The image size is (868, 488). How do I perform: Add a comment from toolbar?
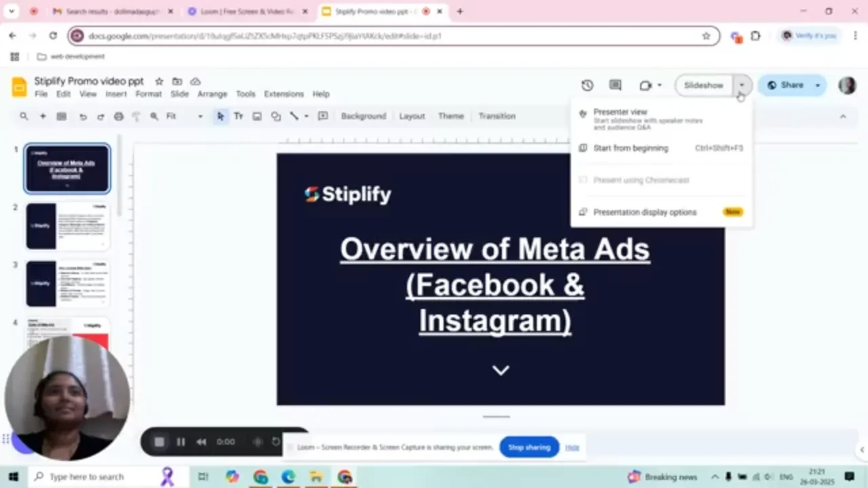click(x=323, y=117)
